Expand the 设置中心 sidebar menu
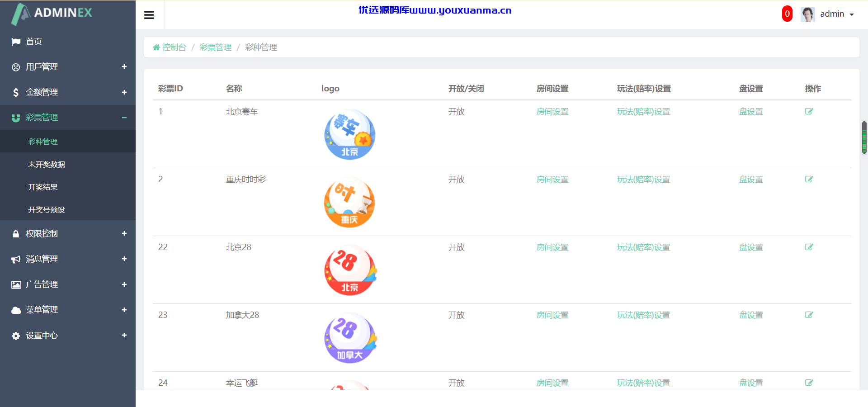Screen dimensions: 868x407 pyautogui.click(x=68, y=336)
